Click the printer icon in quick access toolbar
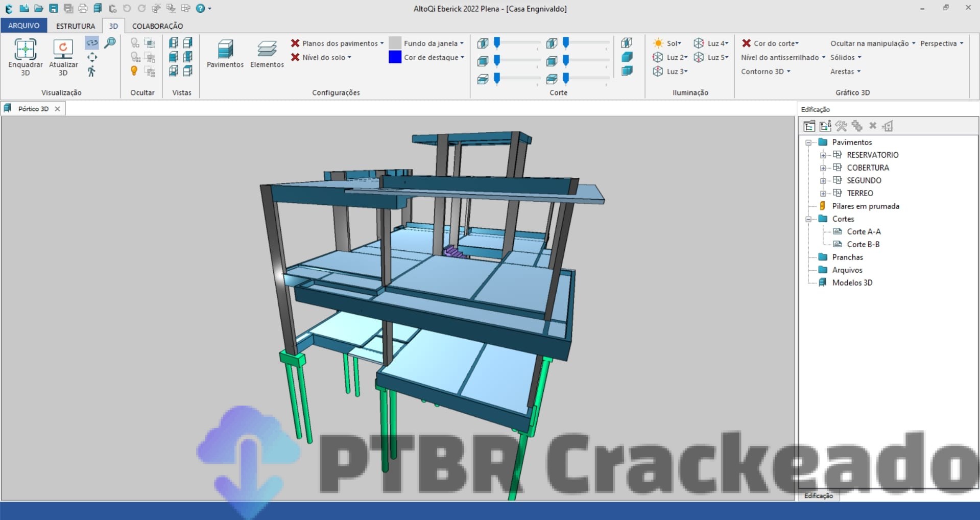The width and height of the screenshot is (980, 520). point(83,9)
